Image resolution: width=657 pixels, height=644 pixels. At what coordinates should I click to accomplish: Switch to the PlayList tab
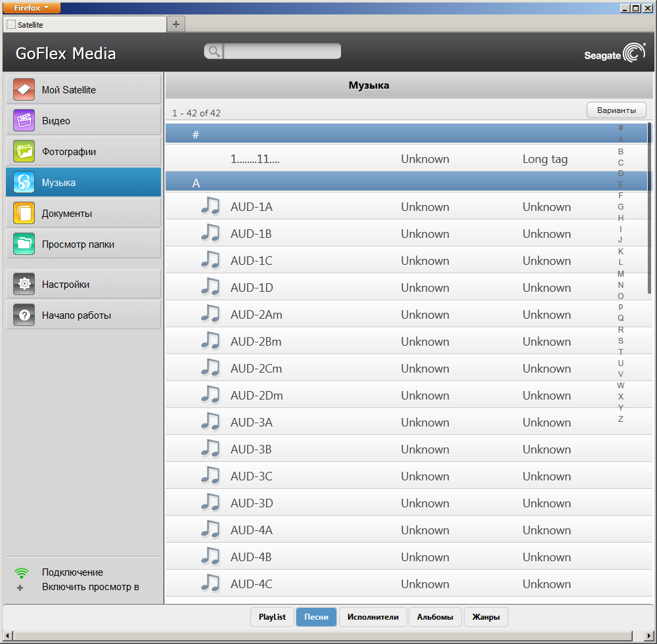tap(272, 617)
